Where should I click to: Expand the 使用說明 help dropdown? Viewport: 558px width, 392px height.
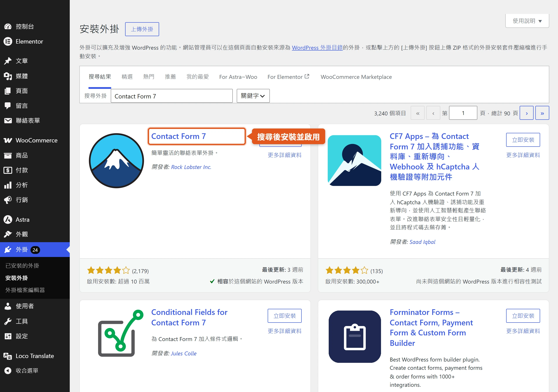point(527,21)
